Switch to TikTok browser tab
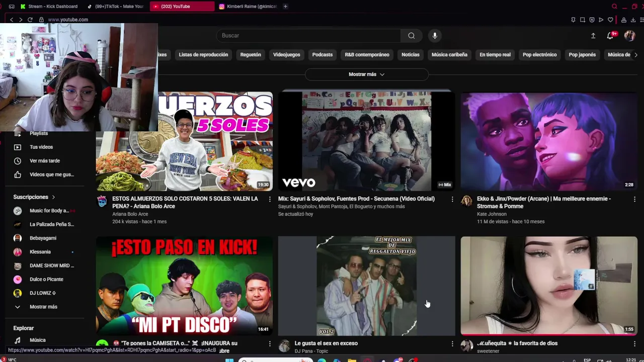Viewport: 644px width, 362px height. tap(115, 7)
